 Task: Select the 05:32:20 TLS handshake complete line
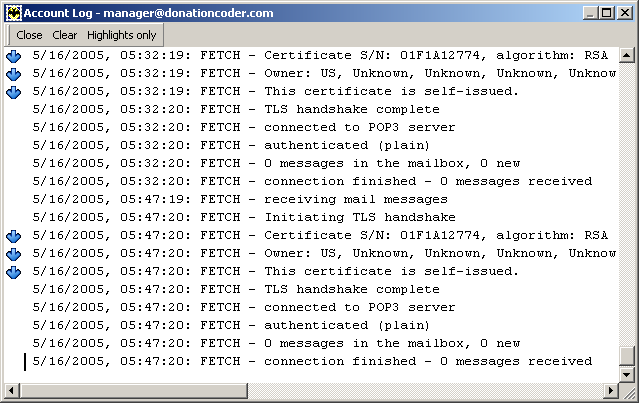click(x=236, y=109)
